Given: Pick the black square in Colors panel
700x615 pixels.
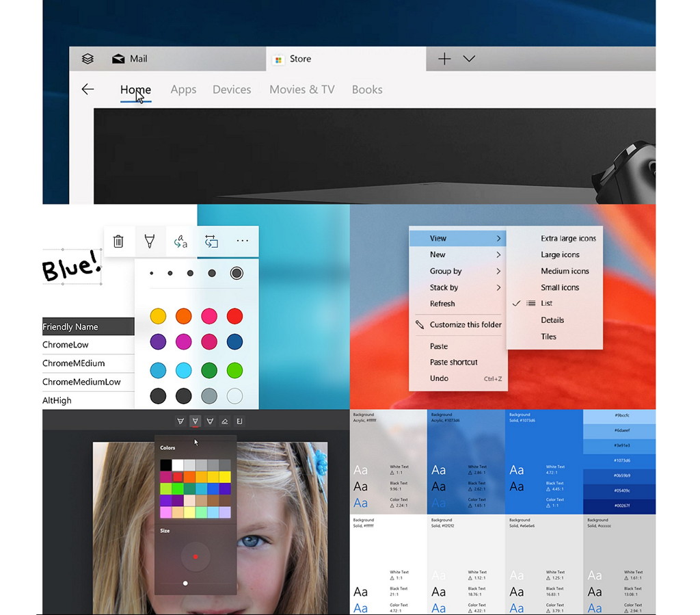Looking at the screenshot, I should (x=165, y=465).
